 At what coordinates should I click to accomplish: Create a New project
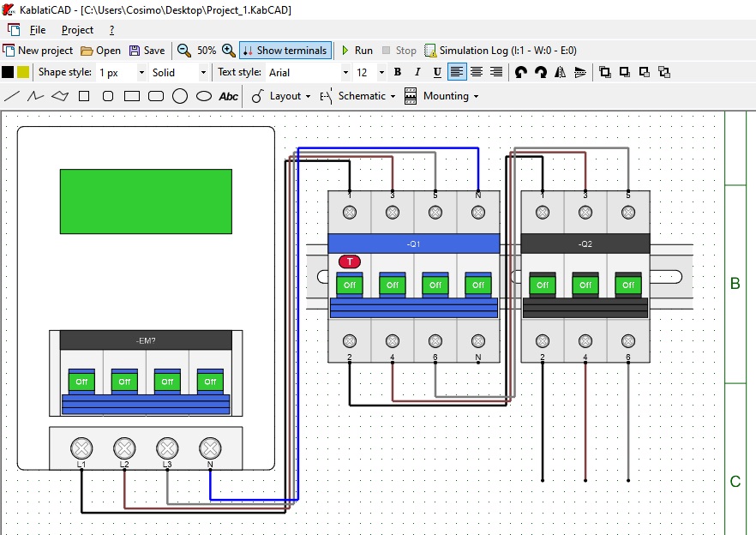click(38, 51)
